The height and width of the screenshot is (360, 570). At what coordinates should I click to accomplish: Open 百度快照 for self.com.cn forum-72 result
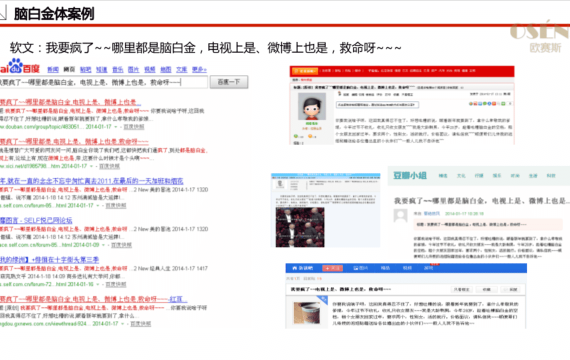coord(116,284)
